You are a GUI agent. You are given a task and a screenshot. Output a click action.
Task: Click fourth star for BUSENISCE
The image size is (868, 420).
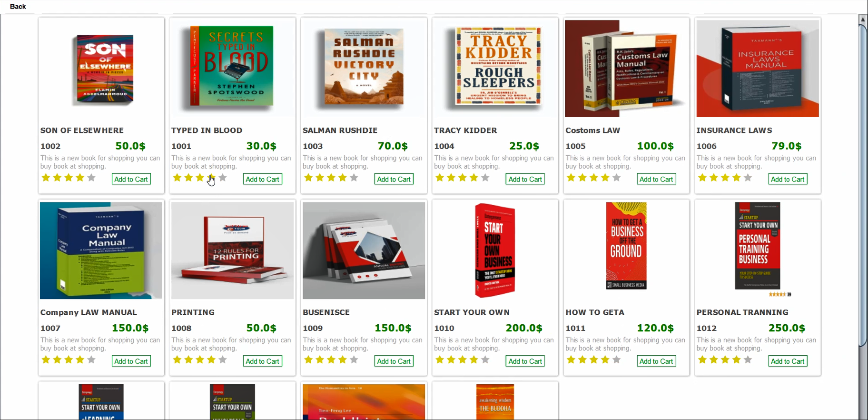coord(343,360)
